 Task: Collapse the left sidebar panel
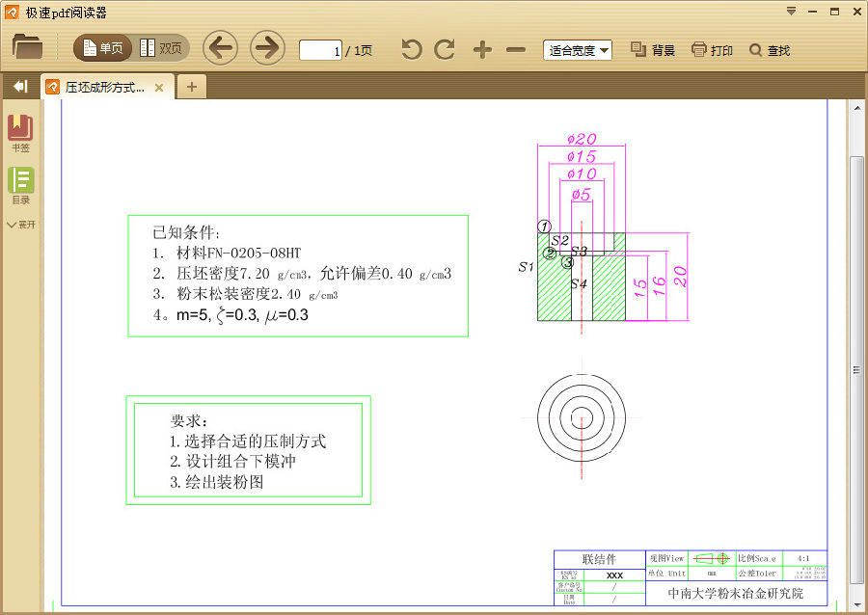click(19, 87)
